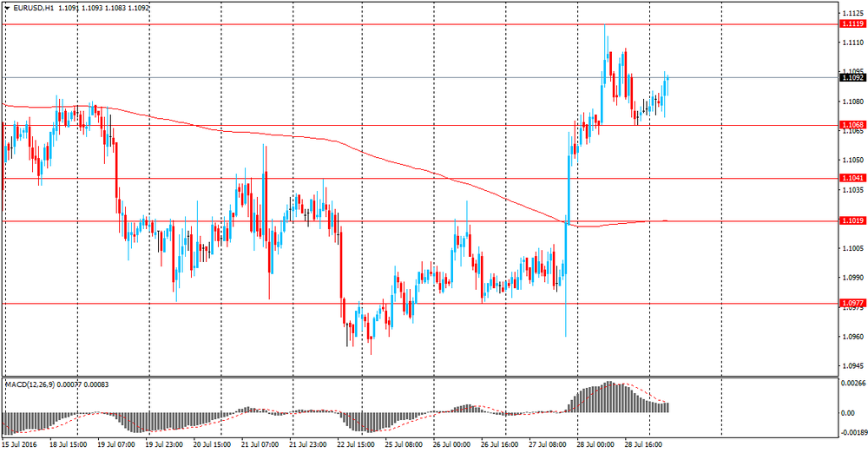The width and height of the screenshot is (868, 453).
Task: Select the red 1.1119 level price label
Action: (852, 23)
